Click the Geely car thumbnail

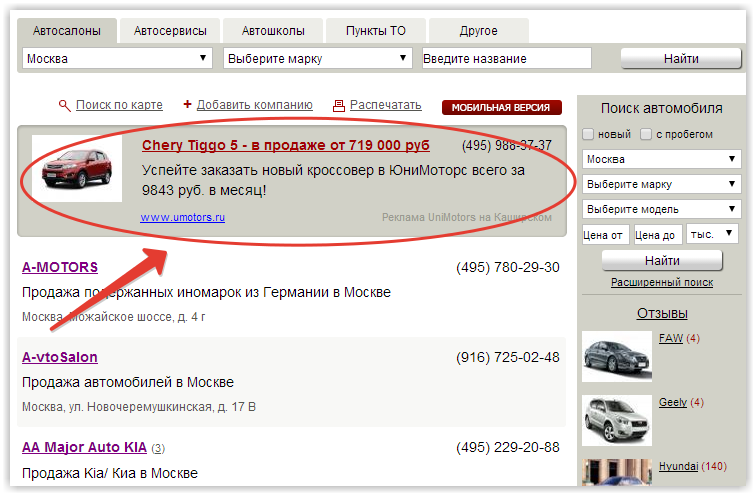pos(617,420)
